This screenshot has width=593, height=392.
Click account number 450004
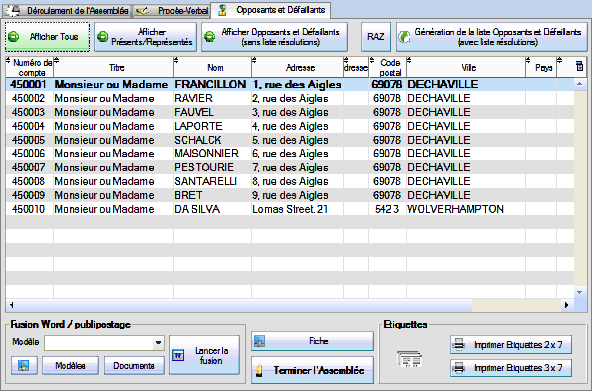[28, 126]
